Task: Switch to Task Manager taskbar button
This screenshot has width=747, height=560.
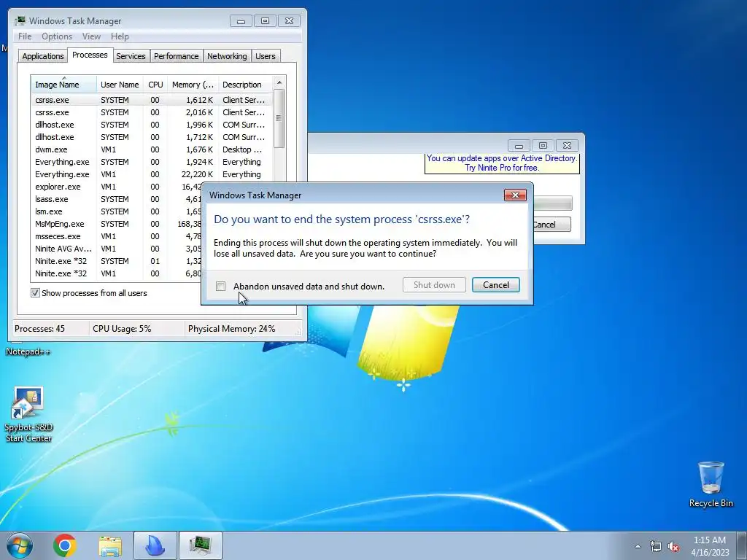Action: (201, 545)
